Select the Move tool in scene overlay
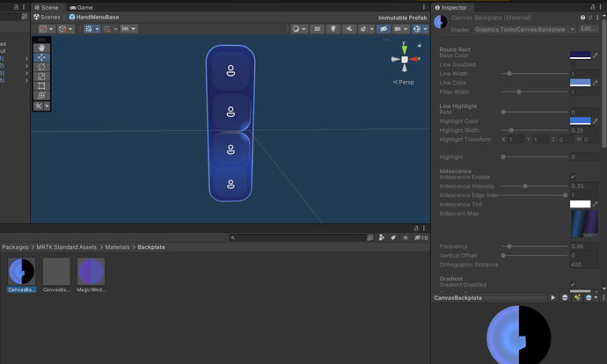This screenshot has width=607, height=364. [x=41, y=57]
